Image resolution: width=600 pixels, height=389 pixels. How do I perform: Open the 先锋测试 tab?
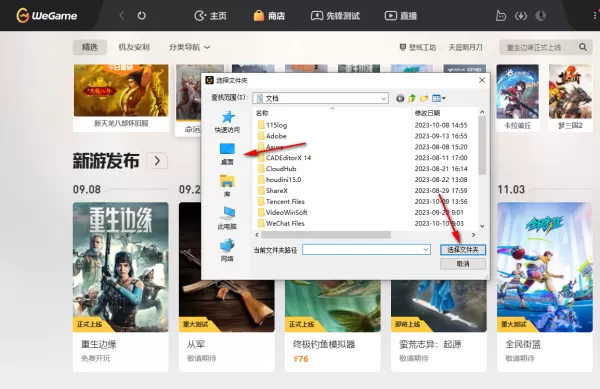click(x=335, y=16)
